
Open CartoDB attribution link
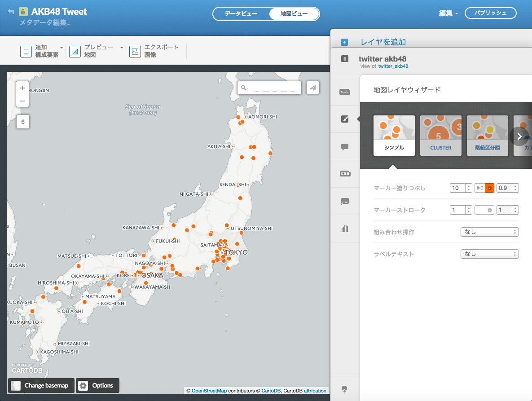coord(315,391)
